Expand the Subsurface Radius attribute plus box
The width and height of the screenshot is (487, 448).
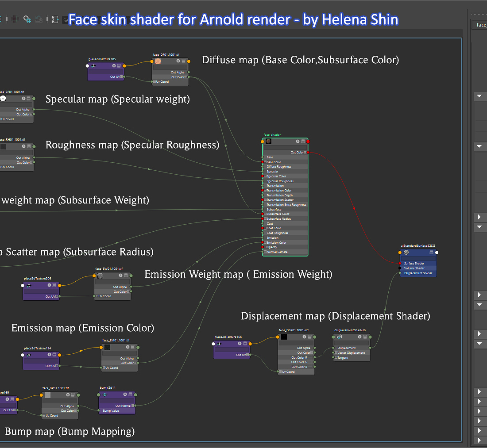tap(265, 219)
